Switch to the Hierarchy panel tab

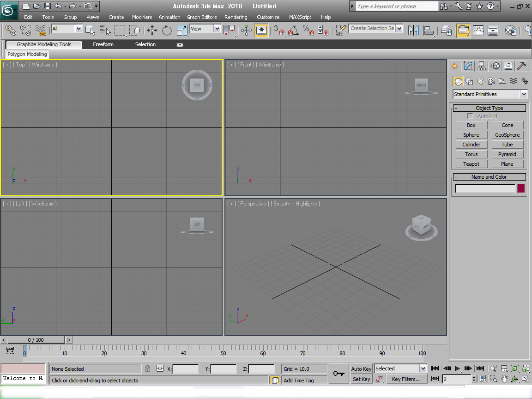pos(482,66)
